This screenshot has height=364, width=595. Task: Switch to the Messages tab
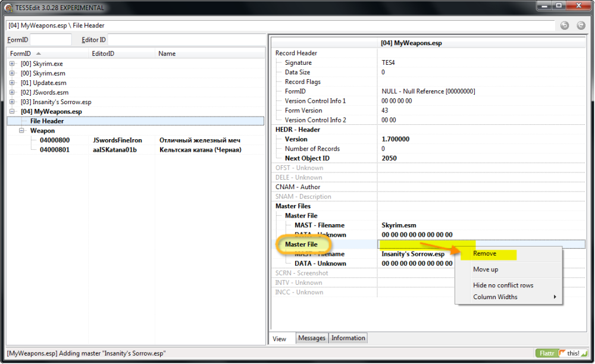tap(312, 338)
